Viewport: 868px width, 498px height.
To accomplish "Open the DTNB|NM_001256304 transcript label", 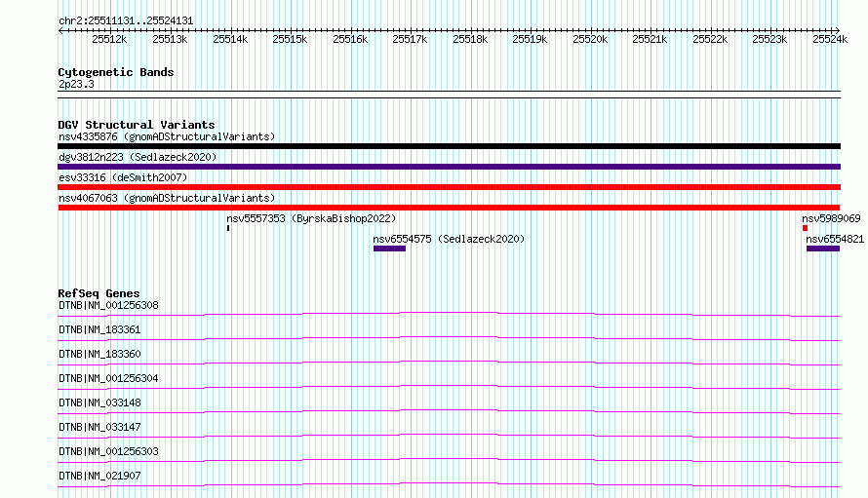I will [108, 378].
